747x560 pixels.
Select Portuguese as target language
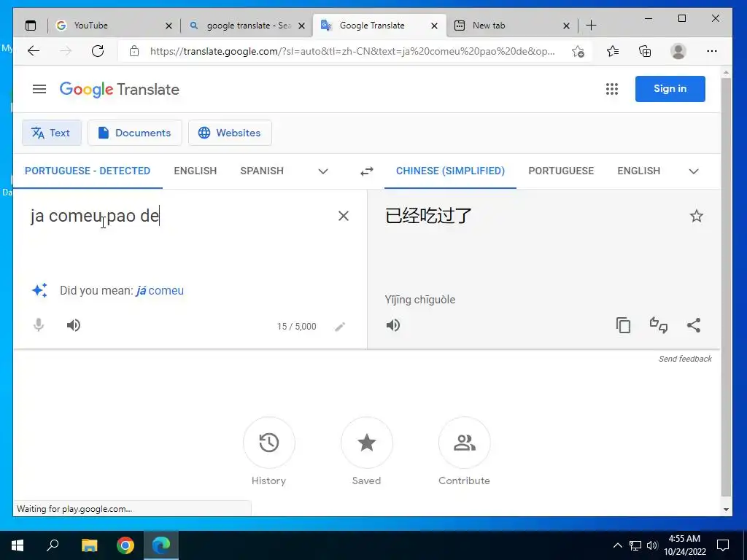click(x=561, y=171)
